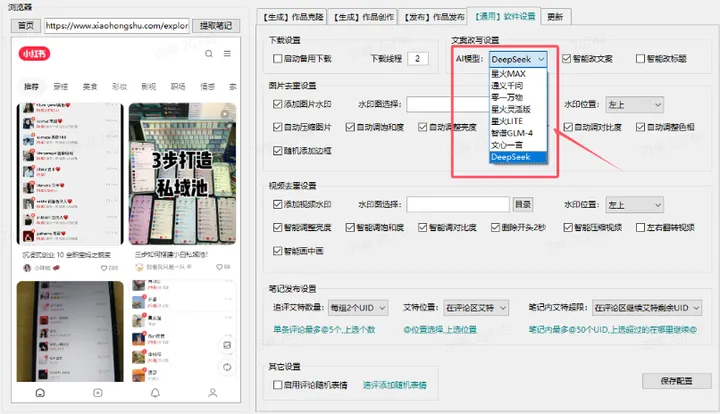Screen dimensions: 720x414
Task: Toggle 智能压缩视频 checkbox
Action: coord(568,227)
